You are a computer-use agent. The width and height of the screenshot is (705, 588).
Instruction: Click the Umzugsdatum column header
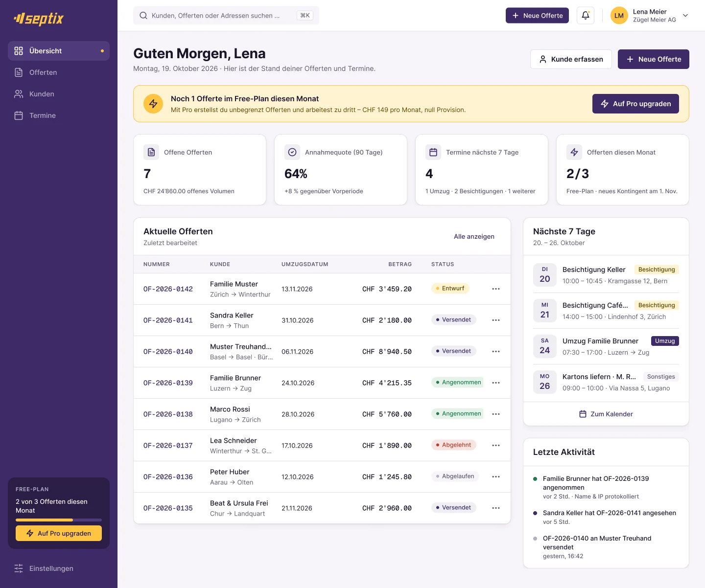click(x=305, y=264)
